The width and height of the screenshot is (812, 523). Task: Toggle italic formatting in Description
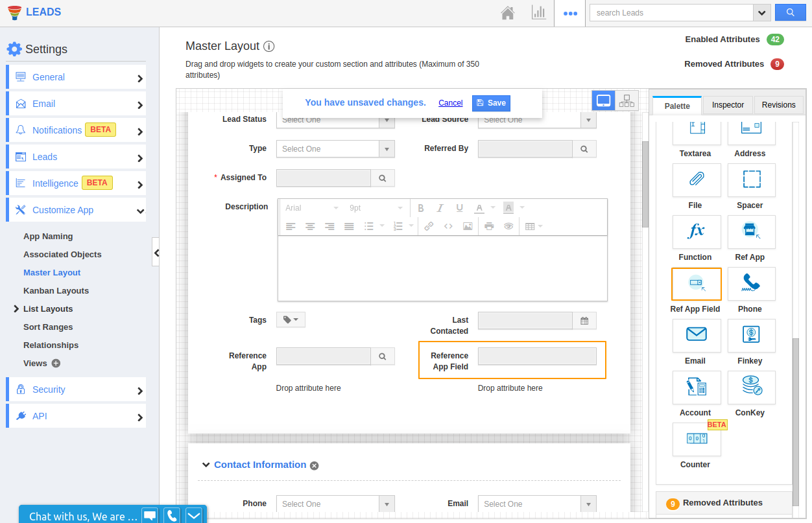coord(440,208)
